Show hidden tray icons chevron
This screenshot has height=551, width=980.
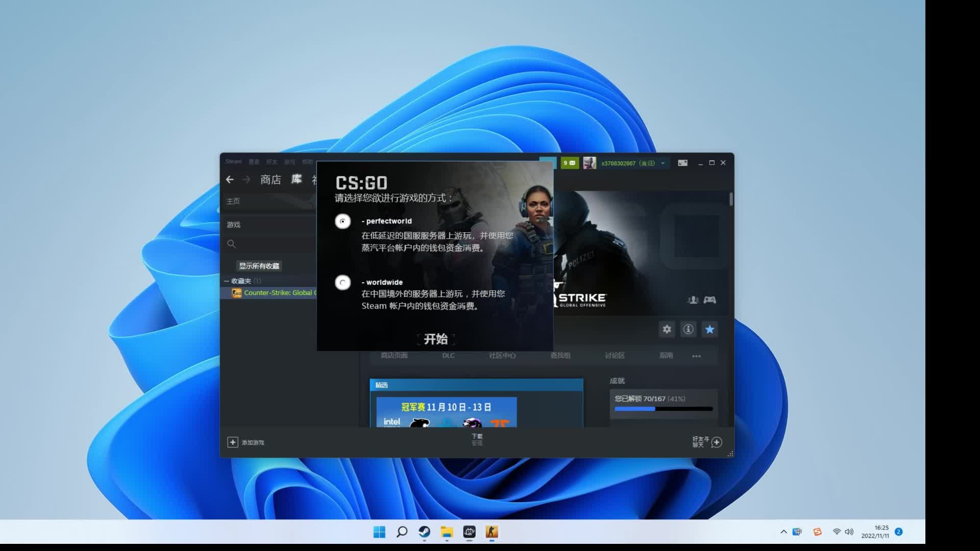[x=783, y=532]
